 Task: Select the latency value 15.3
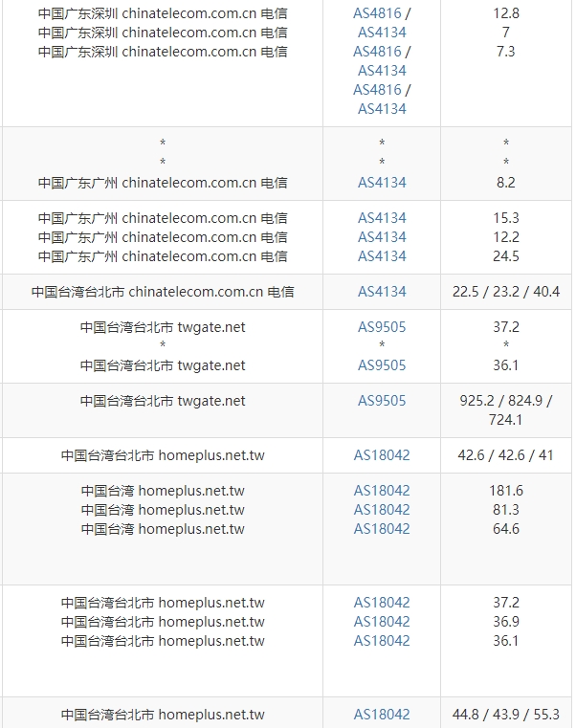tap(506, 218)
